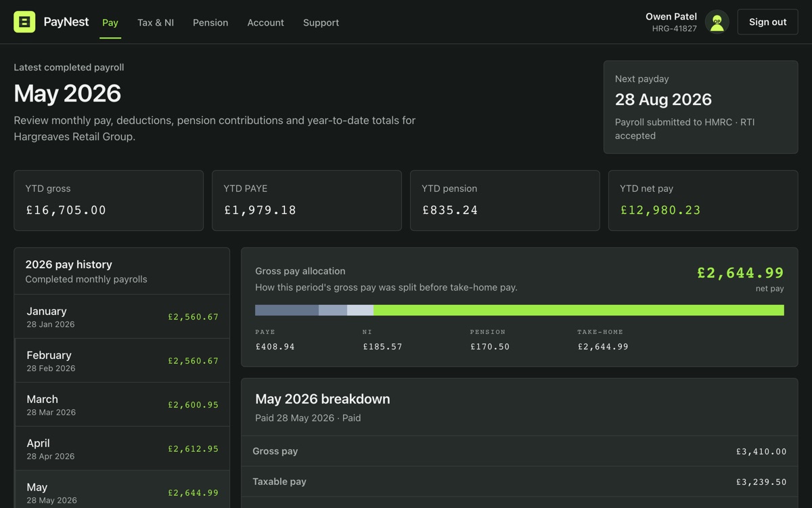
Task: Click the YTD PAYE card
Action: point(307,200)
